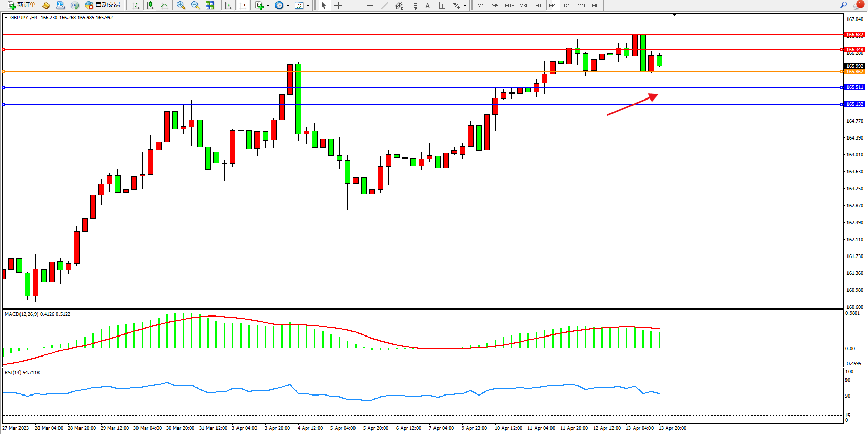
Task: Select the Fibonacci retracement tool
Action: pos(413,5)
